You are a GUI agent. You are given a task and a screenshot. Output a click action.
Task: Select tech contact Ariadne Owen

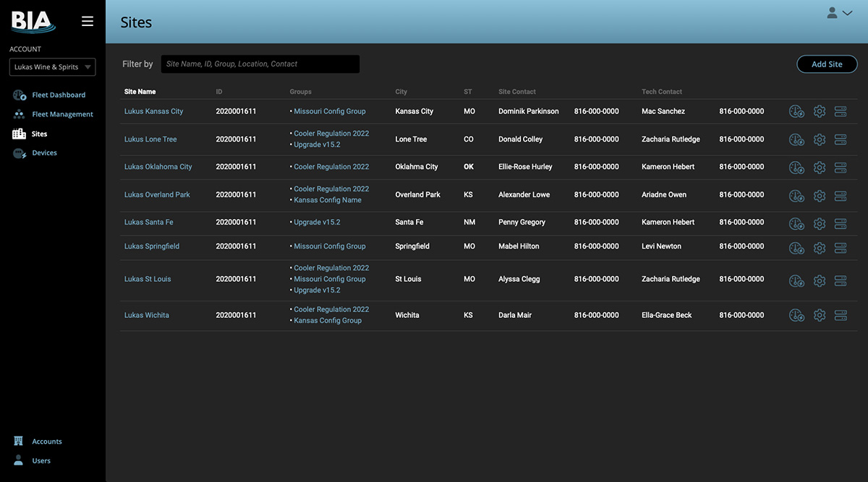[664, 195]
